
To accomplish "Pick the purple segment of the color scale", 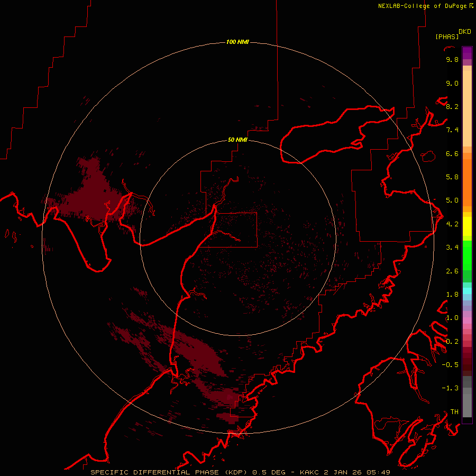I will [467, 53].
